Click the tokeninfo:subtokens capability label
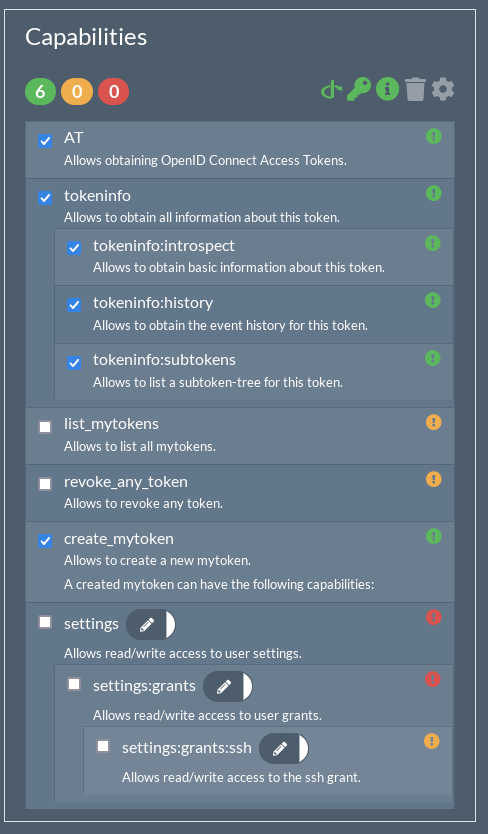Viewport: 488px width, 834px height. click(164, 360)
